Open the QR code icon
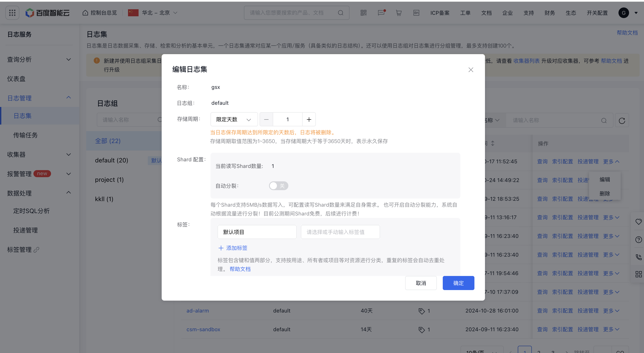The height and width of the screenshot is (353, 644). 364,13
